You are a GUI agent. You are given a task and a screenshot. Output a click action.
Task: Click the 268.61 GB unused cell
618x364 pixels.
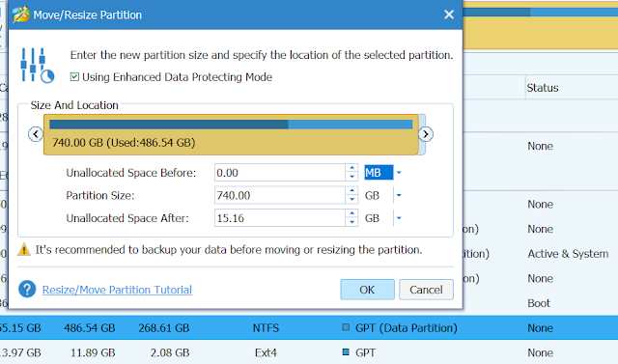point(164,327)
